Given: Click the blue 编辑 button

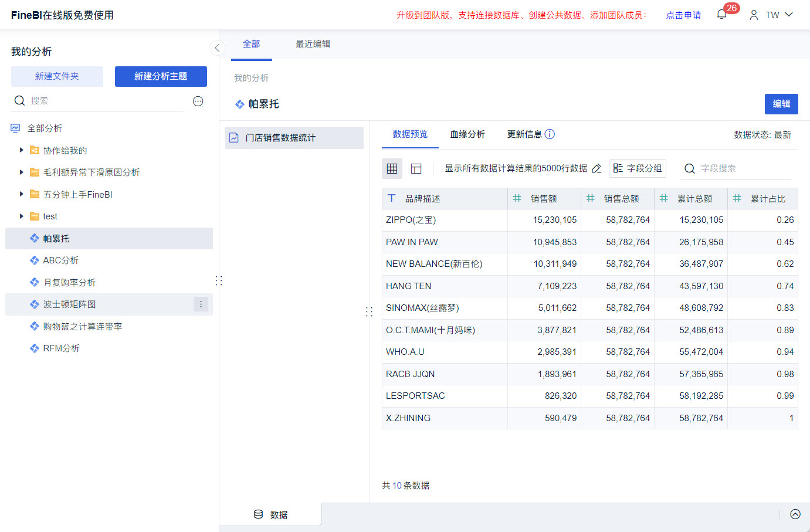Looking at the screenshot, I should point(781,104).
